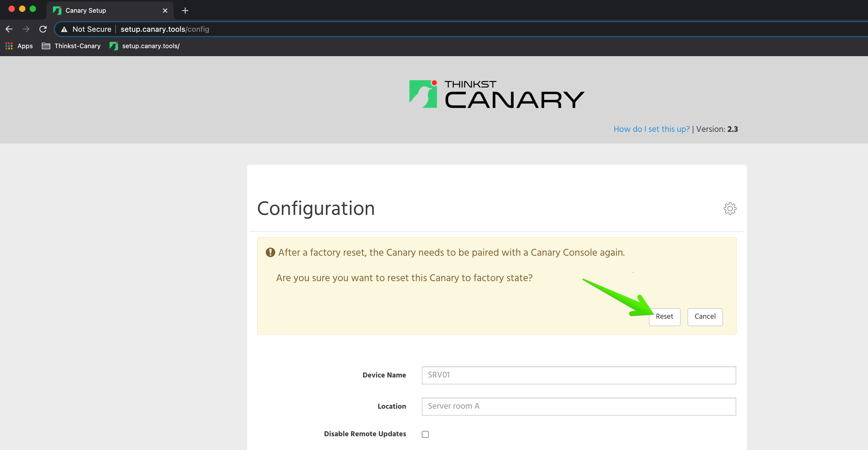Click the browser back arrow
This screenshot has height=450, width=868.
9,29
